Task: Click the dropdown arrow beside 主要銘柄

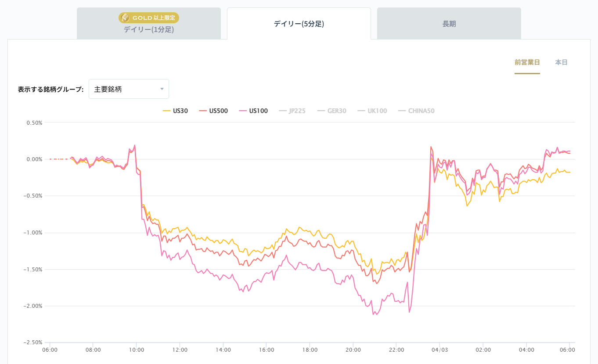Action: pos(162,89)
